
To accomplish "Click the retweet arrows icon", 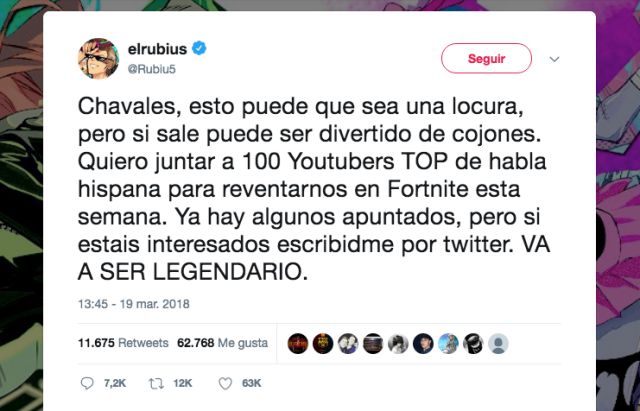I will (156, 383).
